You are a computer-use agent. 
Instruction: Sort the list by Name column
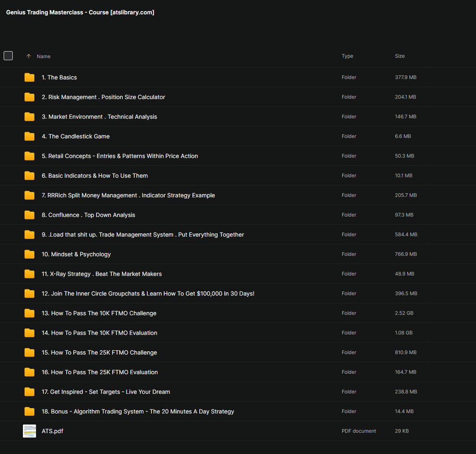click(44, 56)
